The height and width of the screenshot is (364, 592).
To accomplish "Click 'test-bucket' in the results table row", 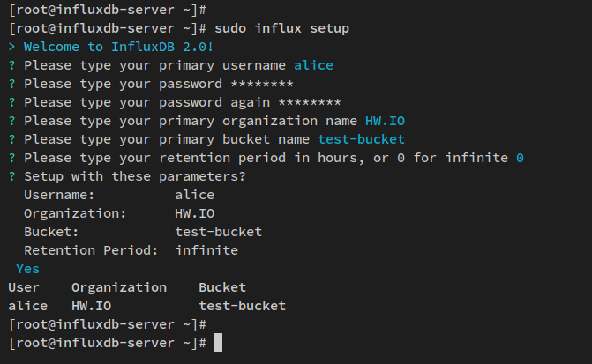I will (x=242, y=306).
